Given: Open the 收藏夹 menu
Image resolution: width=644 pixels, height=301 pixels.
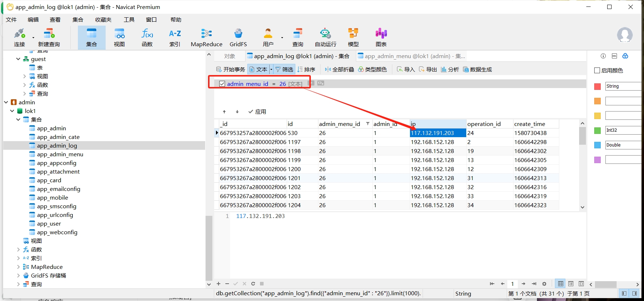Looking at the screenshot, I should (x=103, y=19).
